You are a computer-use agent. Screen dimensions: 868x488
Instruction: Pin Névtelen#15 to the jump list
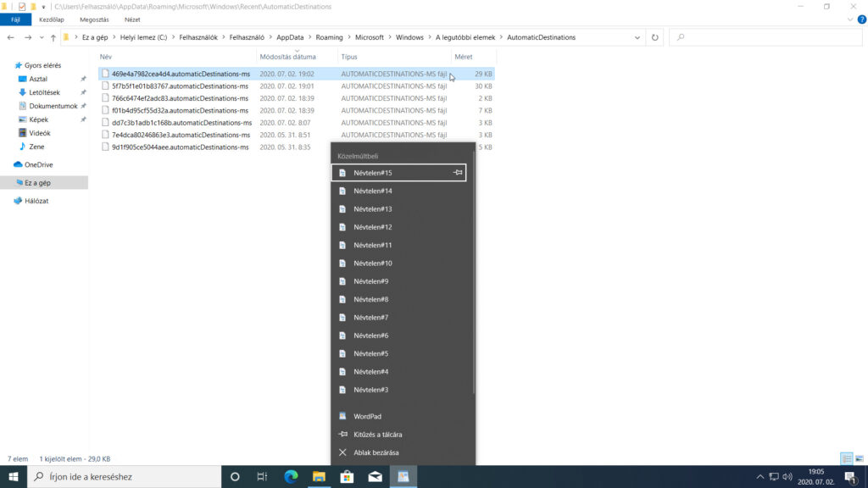point(458,173)
